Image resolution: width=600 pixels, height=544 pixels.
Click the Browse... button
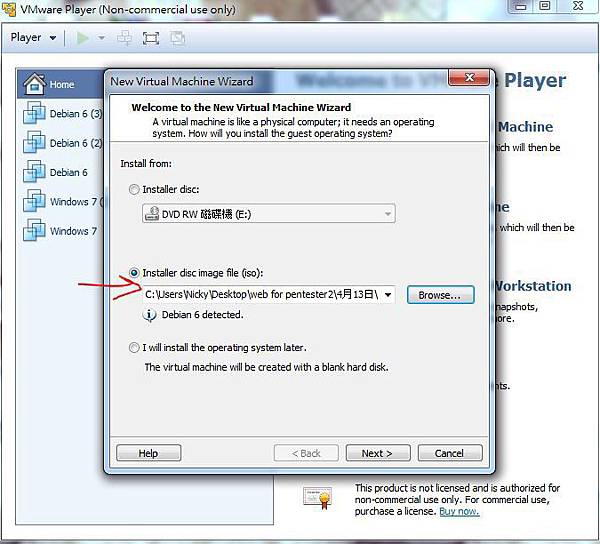pyautogui.click(x=440, y=295)
